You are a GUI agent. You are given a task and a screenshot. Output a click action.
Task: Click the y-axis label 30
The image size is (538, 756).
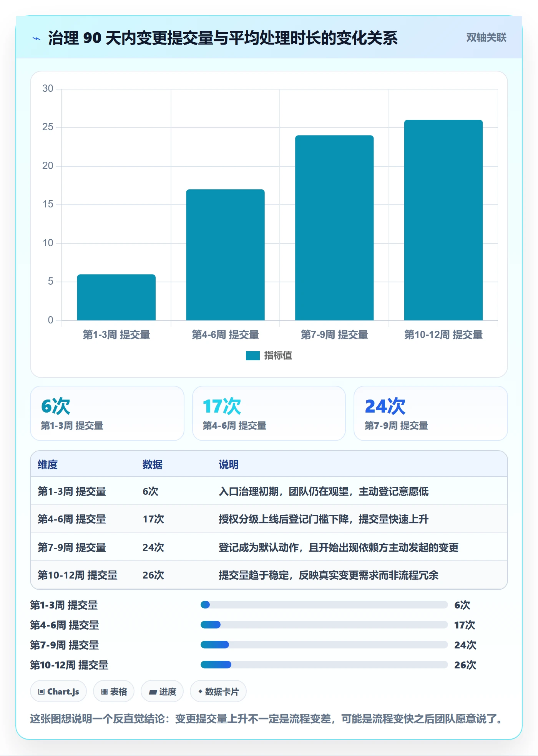tap(48, 89)
